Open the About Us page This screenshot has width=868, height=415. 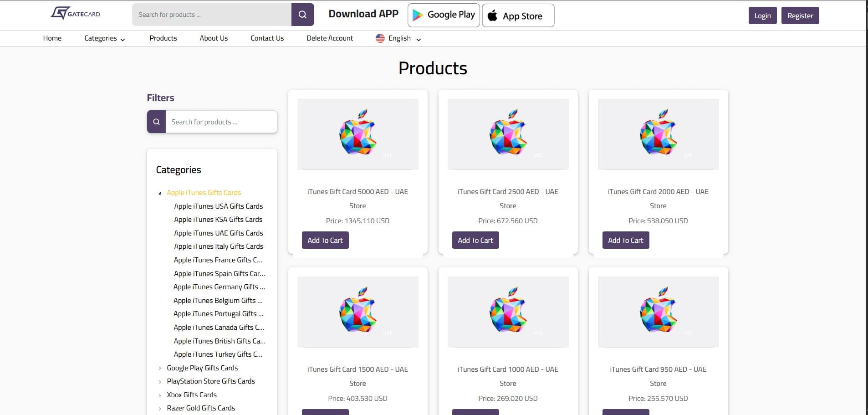214,38
